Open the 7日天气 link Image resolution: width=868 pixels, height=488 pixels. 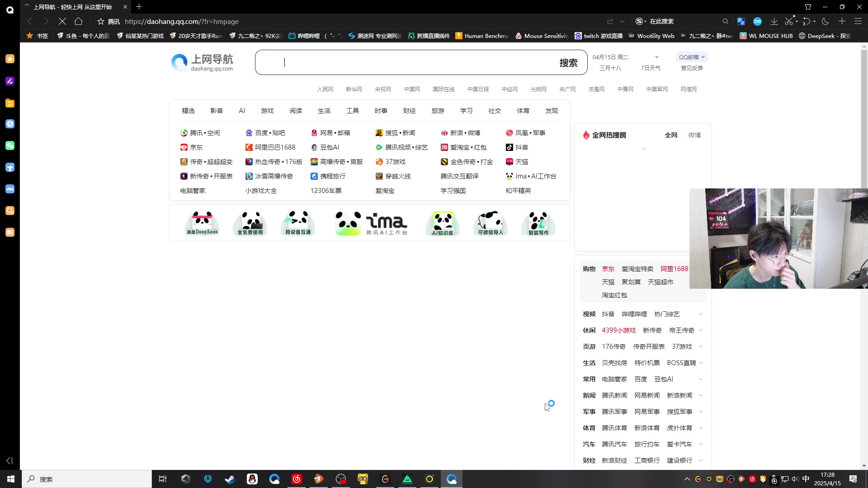[x=651, y=68]
